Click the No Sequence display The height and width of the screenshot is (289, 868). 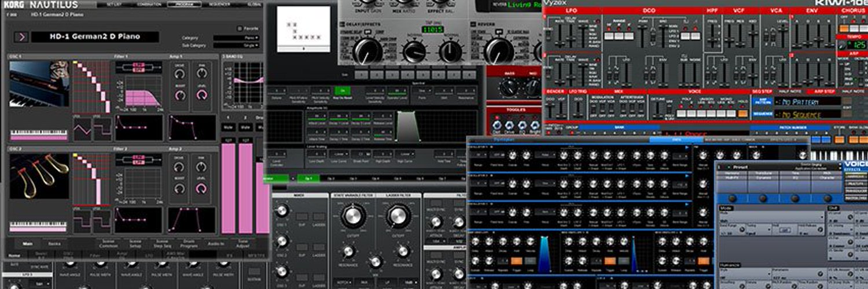(808, 114)
